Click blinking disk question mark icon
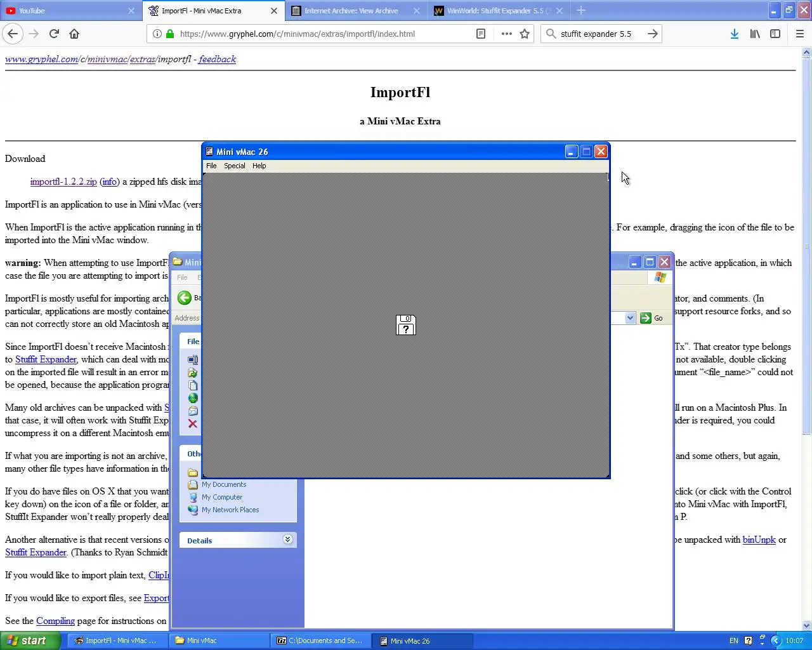812x650 pixels. [405, 324]
